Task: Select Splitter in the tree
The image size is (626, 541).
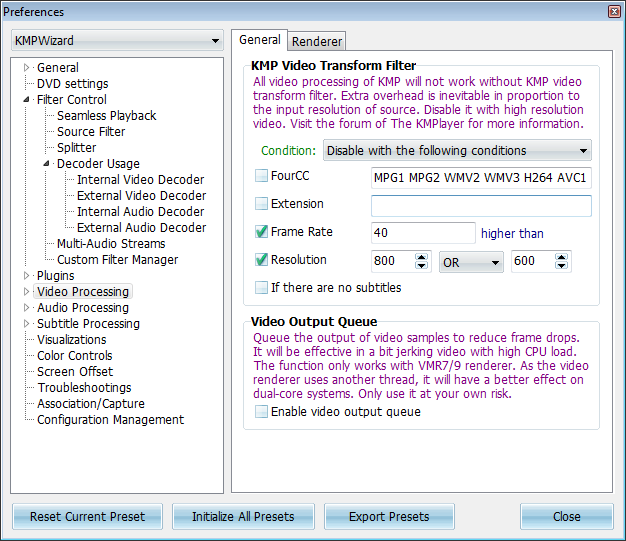Action: click(x=77, y=147)
